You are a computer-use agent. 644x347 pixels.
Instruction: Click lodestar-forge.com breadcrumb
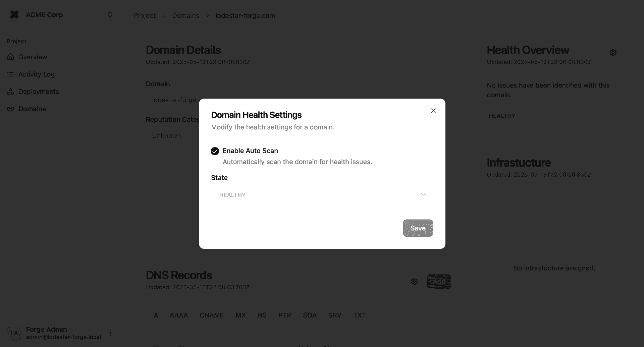point(245,15)
